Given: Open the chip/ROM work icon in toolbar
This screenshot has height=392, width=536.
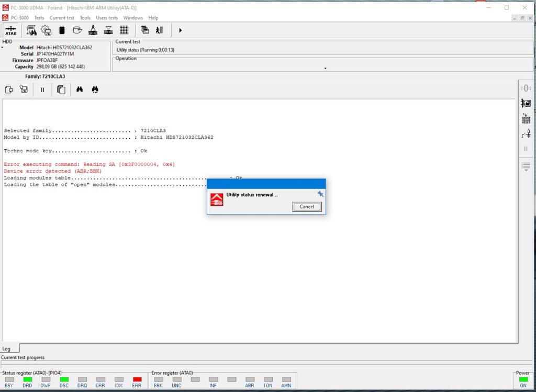Looking at the screenshot, I should (62, 30).
